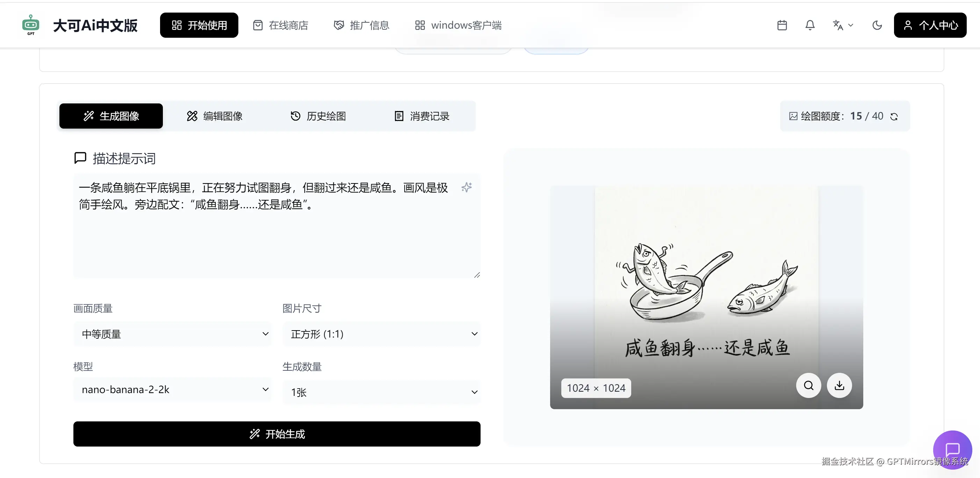Expand the 生成数量 count dropdown
The height and width of the screenshot is (478, 980).
381,392
